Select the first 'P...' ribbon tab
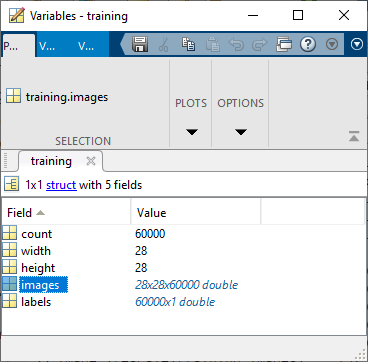 point(18,46)
